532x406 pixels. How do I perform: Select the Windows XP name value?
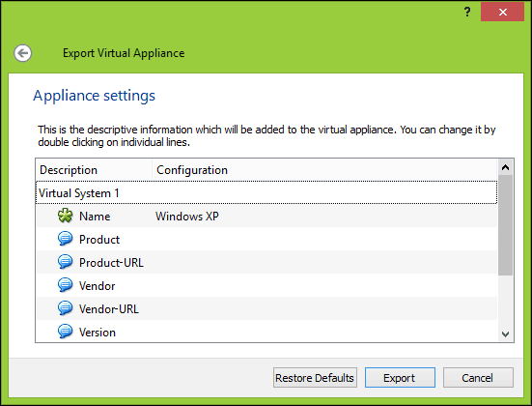(x=187, y=217)
